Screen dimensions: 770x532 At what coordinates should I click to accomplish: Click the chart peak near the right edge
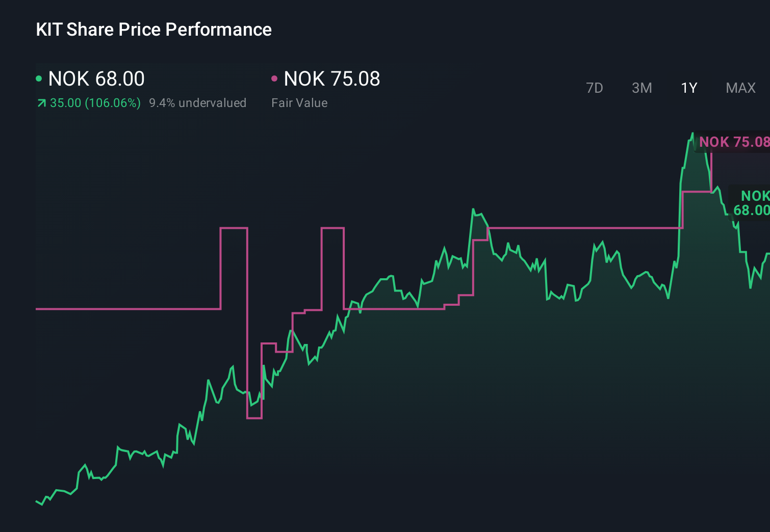click(694, 134)
